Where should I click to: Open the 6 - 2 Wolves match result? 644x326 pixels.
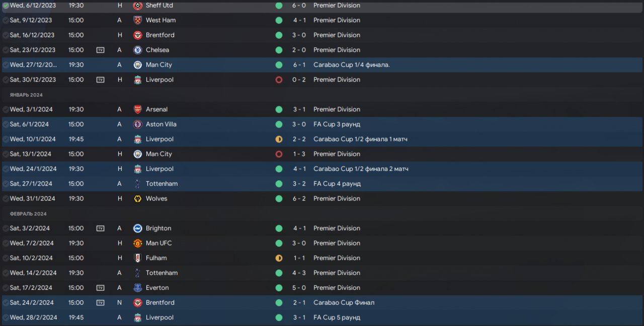299,199
